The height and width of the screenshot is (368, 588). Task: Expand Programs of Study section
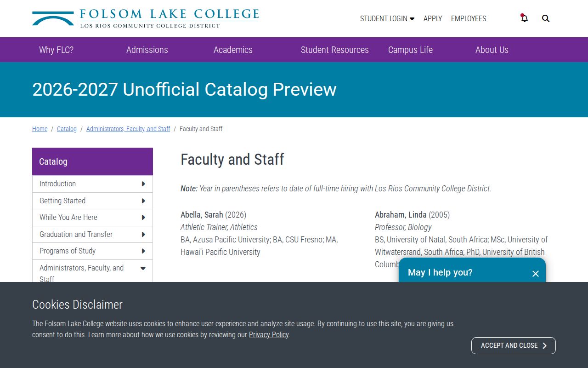tap(143, 251)
